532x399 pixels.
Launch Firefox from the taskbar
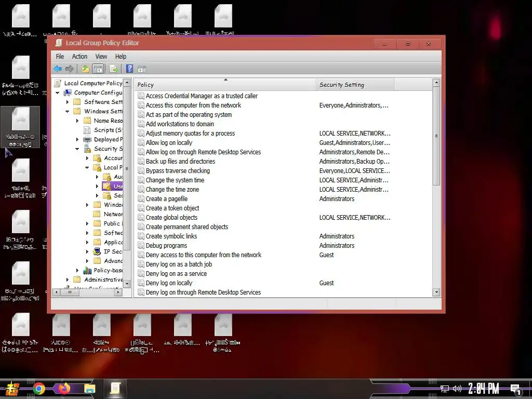(x=64, y=389)
